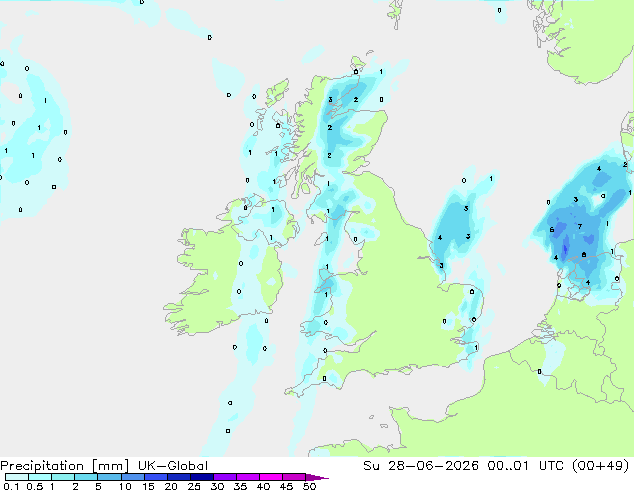The width and height of the screenshot is (634, 490).
Task: Select the 30–35 mm purple legend swatch
Action: [224, 477]
